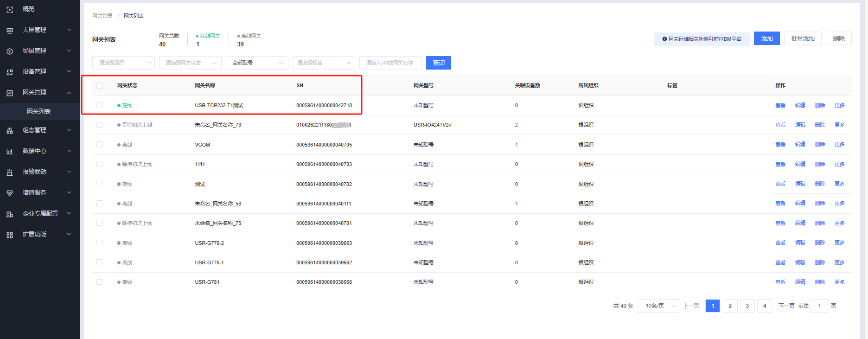Toggle the select-all checkbox in table header
Viewport: 868px width, 339px height.
99,85
